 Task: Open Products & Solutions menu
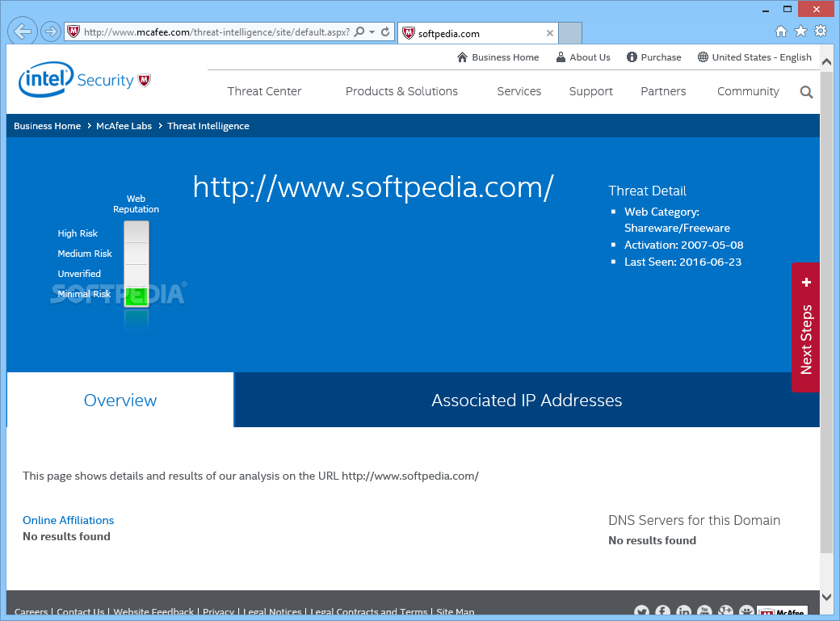point(401,91)
